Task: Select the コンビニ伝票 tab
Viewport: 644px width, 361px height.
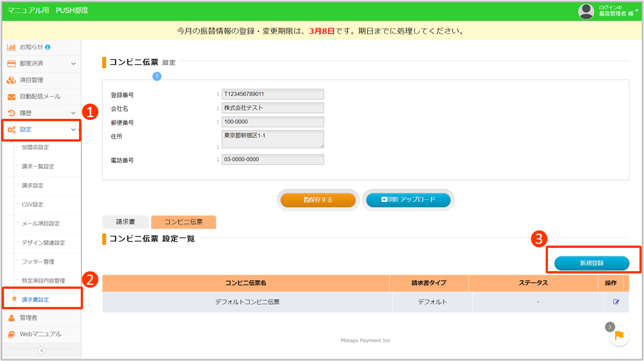Action: 183,222
